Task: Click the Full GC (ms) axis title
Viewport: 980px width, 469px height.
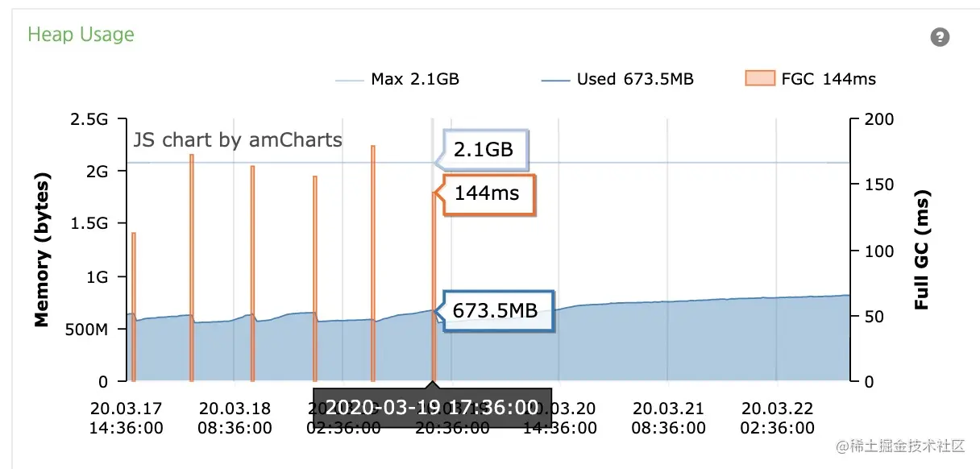Action: (x=922, y=250)
